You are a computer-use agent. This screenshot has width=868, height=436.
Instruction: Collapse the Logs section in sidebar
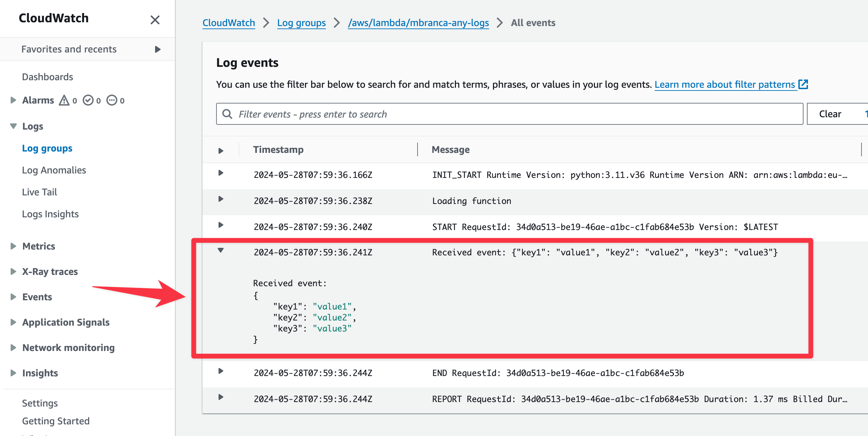click(x=13, y=126)
